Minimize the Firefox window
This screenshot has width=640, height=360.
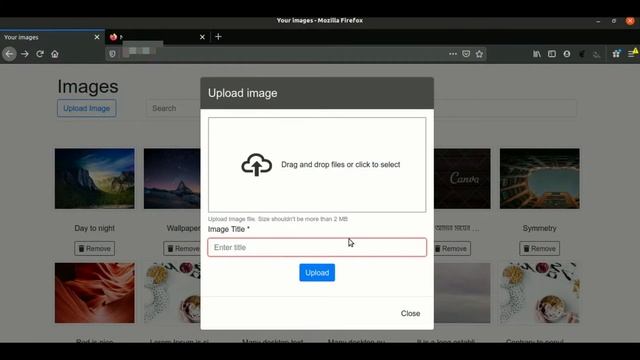[598, 21]
